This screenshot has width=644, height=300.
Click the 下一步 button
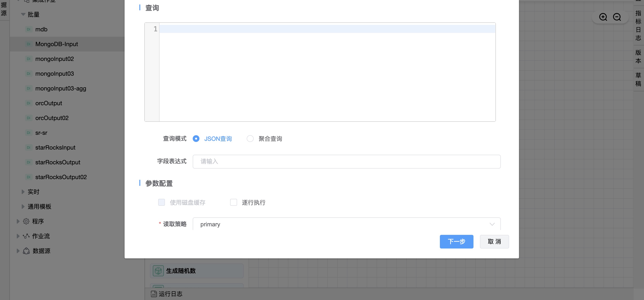coord(456,242)
